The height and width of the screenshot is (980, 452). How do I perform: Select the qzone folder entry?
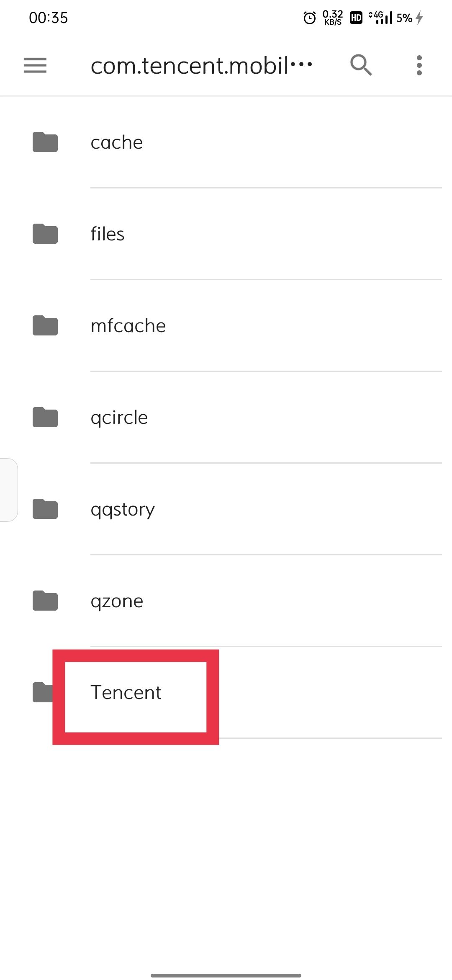tap(118, 601)
